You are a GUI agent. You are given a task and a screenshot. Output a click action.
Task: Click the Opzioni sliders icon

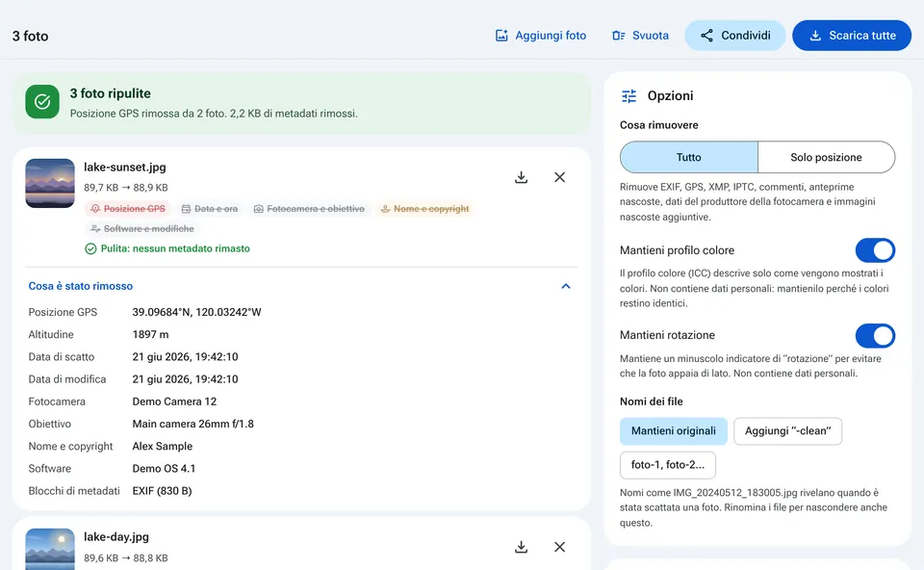[x=629, y=96]
